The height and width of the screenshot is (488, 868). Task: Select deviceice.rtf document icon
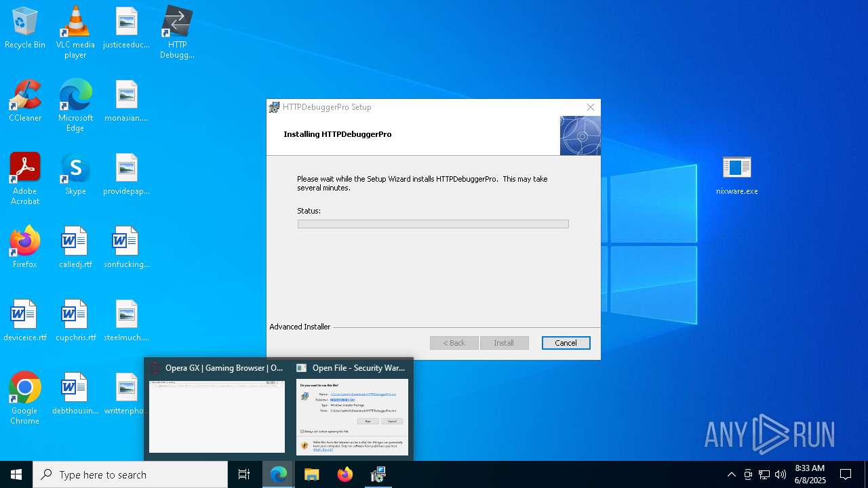click(25, 321)
